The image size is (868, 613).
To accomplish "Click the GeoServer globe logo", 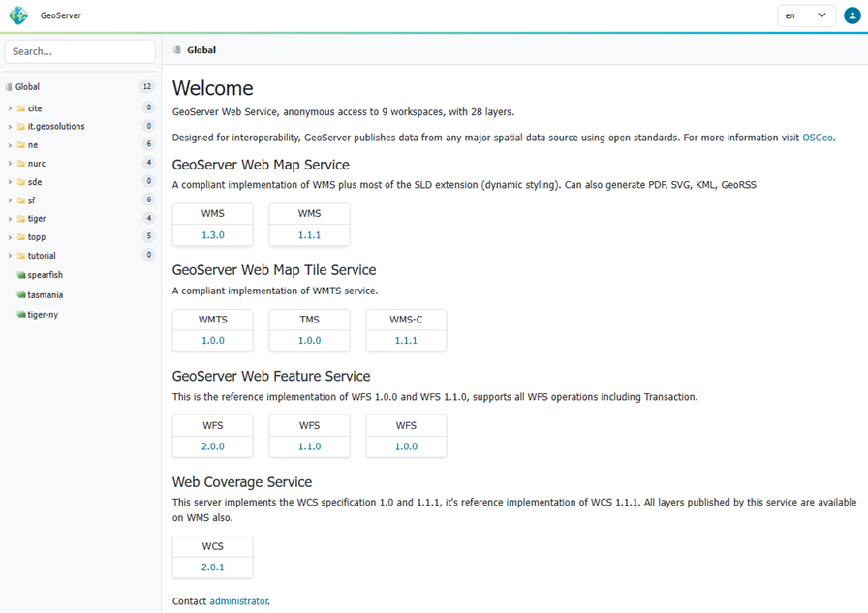I will pos(18,15).
